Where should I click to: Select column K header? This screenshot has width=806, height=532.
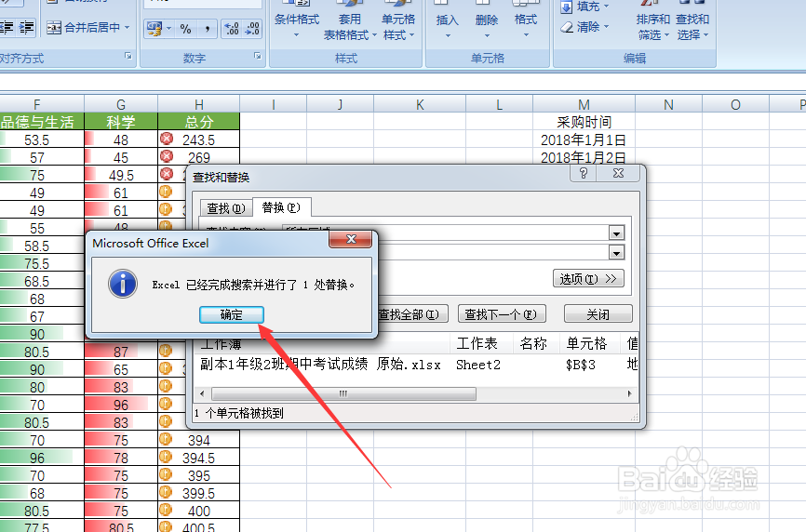420,105
